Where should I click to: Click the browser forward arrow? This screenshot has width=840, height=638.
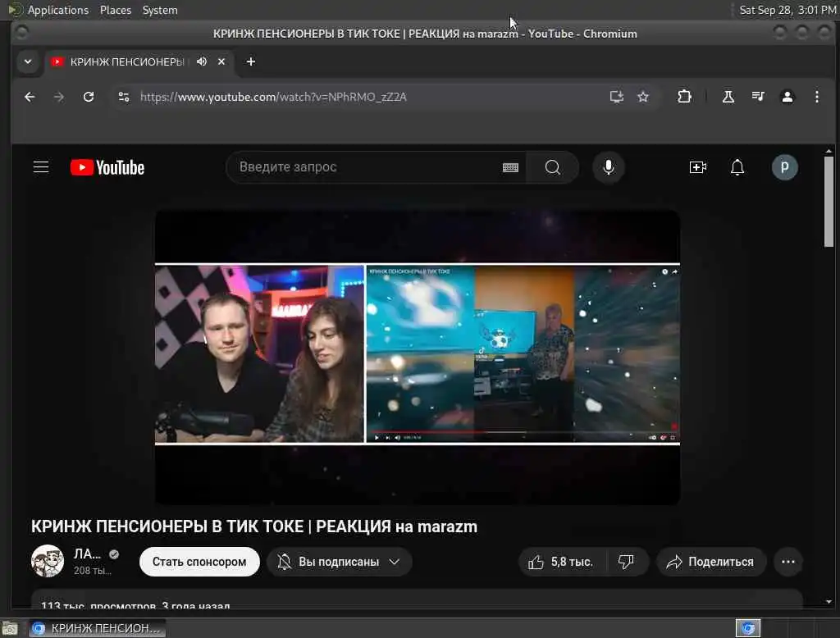point(59,97)
